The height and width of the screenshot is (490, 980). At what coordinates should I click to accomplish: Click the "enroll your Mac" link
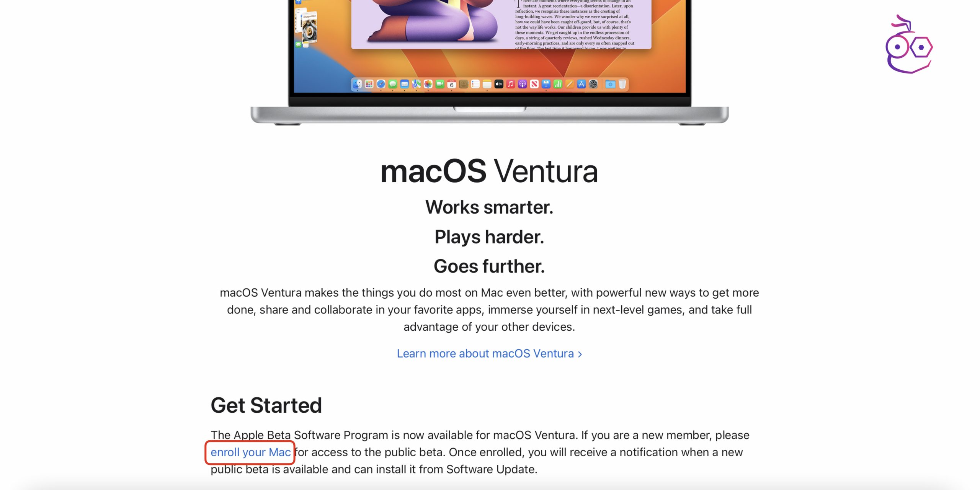[250, 452]
